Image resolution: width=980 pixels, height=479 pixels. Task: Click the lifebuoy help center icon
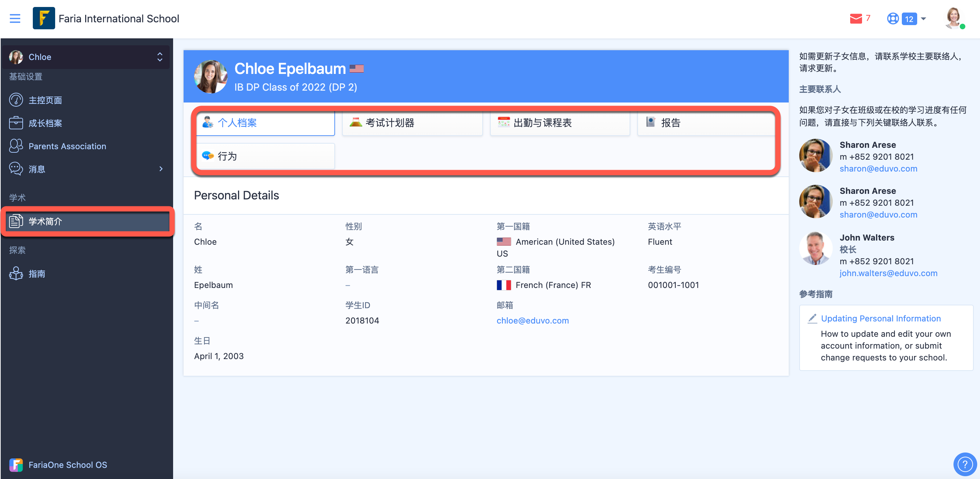coord(892,18)
